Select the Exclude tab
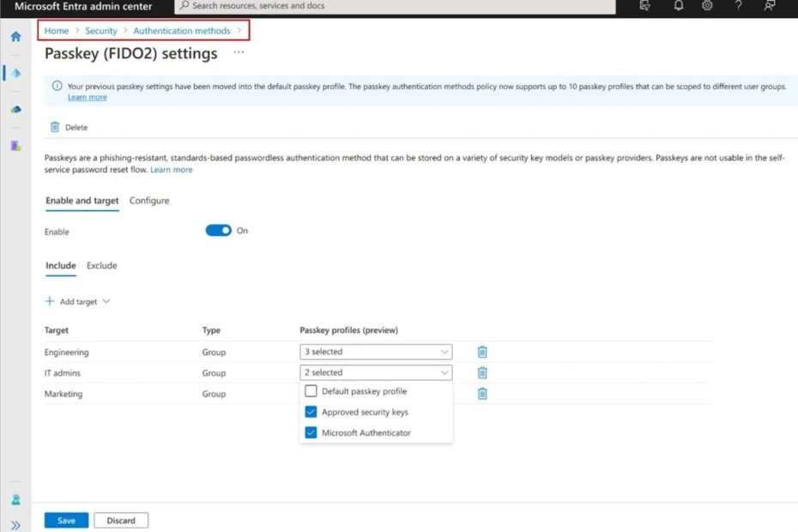The image size is (798, 532). 101,265
